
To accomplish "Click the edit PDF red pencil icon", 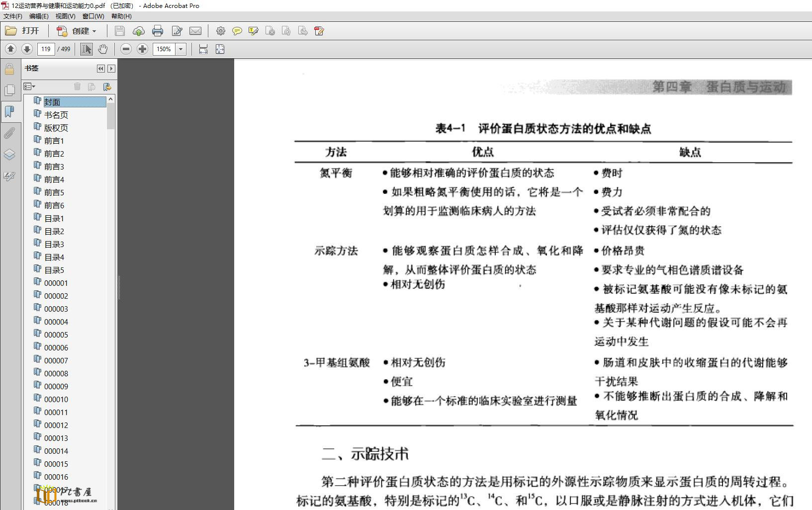I will 319,31.
